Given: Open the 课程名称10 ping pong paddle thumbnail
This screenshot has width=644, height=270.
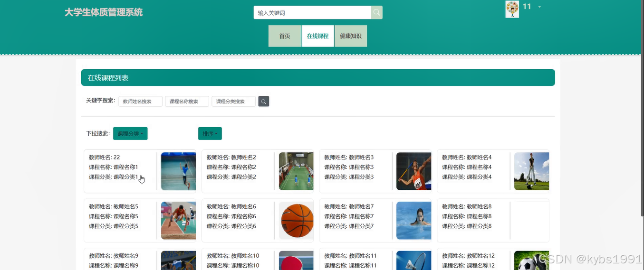Looking at the screenshot, I should click(x=296, y=261).
